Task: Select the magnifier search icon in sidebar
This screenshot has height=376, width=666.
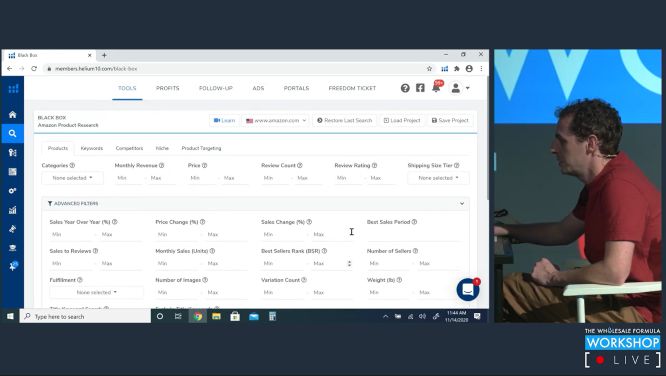Action: [x=13, y=133]
